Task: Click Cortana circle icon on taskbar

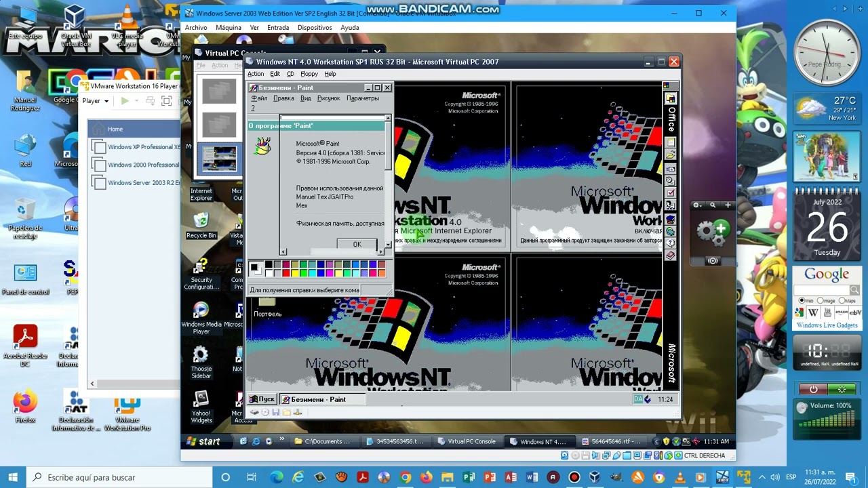Action: pyautogui.click(x=226, y=477)
